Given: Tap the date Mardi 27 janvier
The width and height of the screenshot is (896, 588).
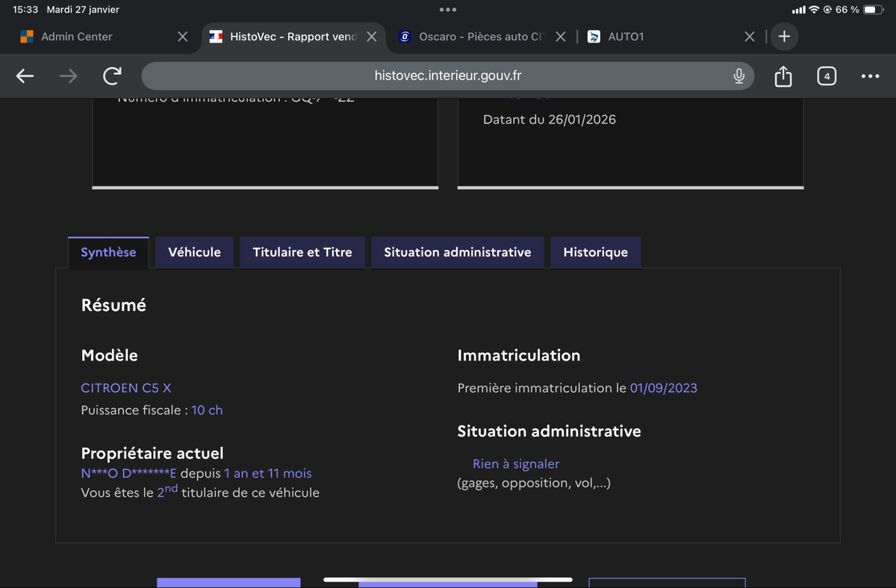Looking at the screenshot, I should pos(83,10).
